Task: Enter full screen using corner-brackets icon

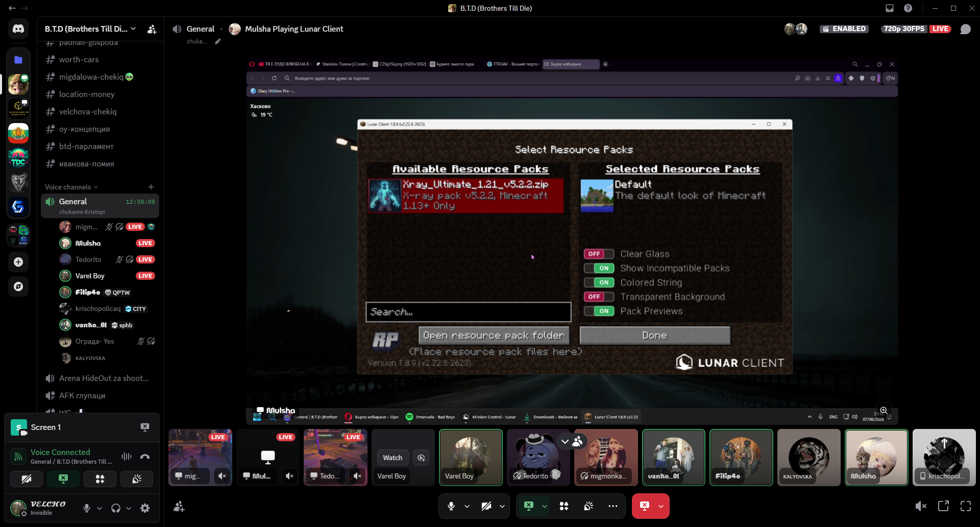Action: [x=966, y=506]
